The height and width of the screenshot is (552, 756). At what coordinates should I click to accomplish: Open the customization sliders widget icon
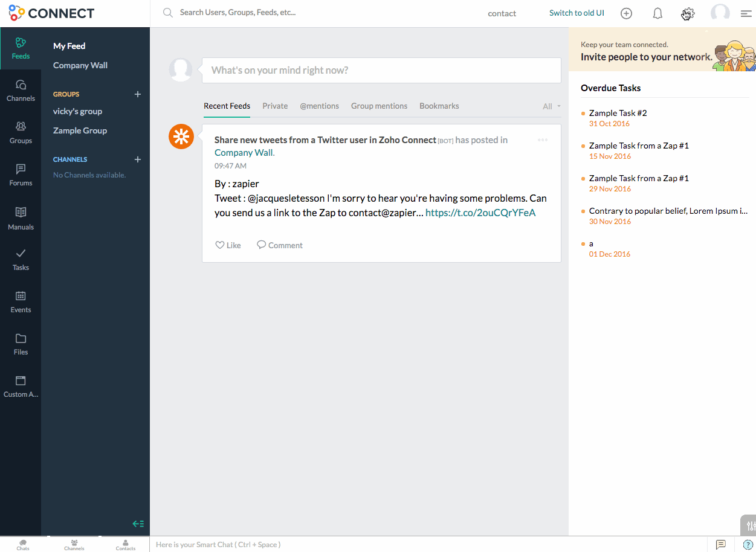tap(750, 525)
